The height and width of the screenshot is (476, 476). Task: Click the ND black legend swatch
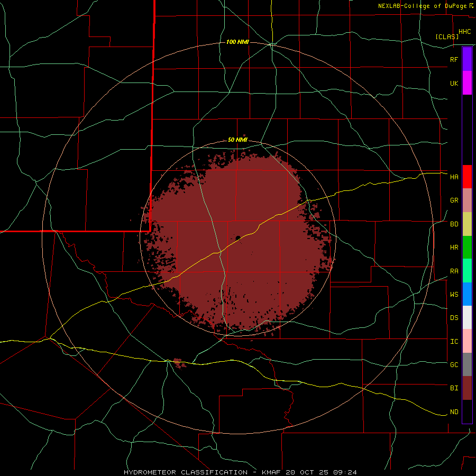click(467, 411)
